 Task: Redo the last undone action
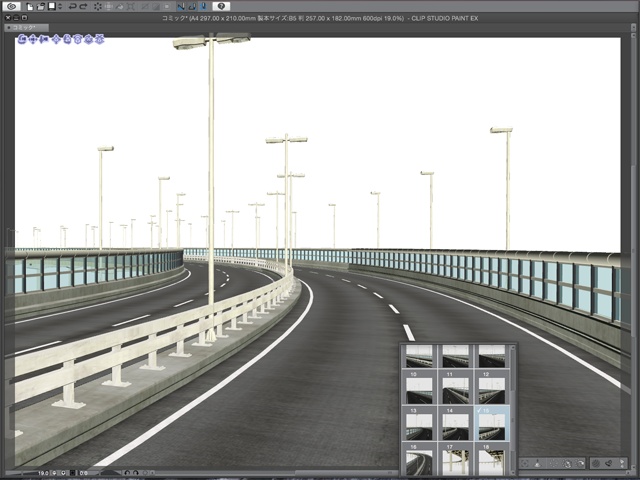pyautogui.click(x=83, y=6)
